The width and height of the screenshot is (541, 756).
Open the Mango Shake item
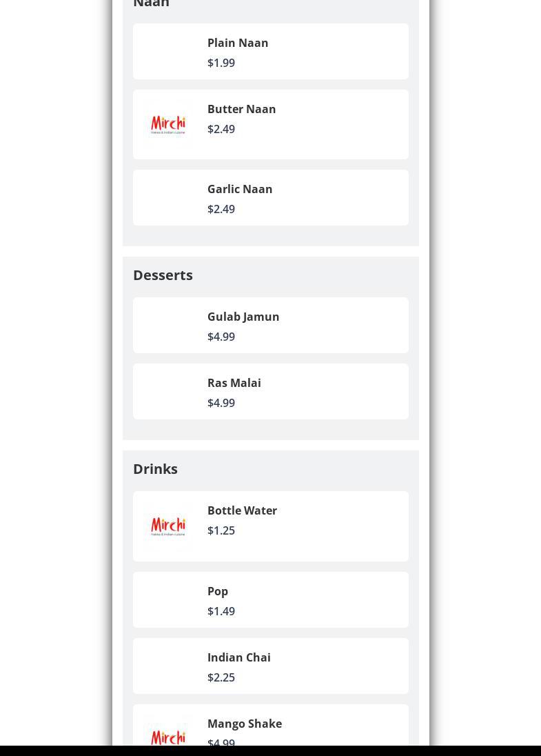[x=244, y=724]
